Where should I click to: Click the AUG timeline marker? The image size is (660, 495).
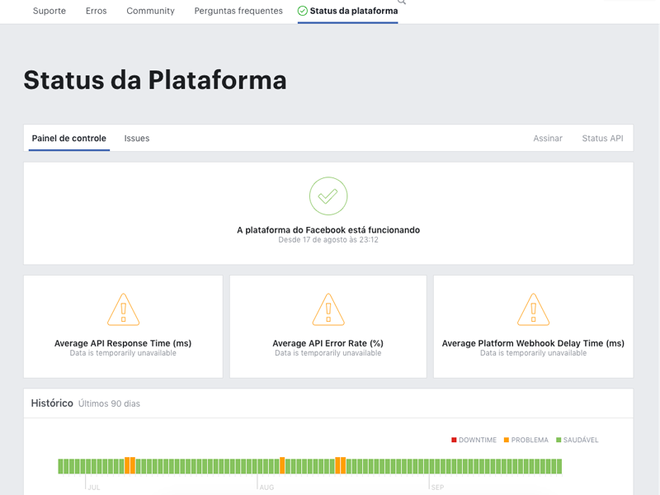point(267,487)
